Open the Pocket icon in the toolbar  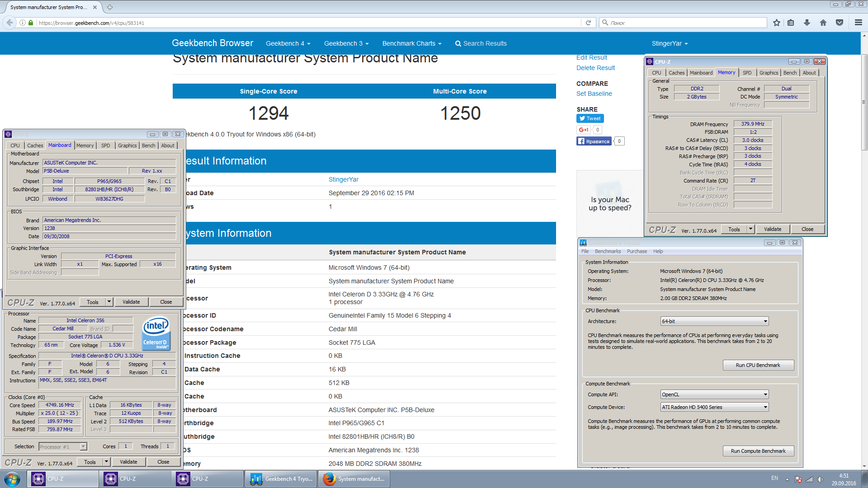tap(840, 23)
